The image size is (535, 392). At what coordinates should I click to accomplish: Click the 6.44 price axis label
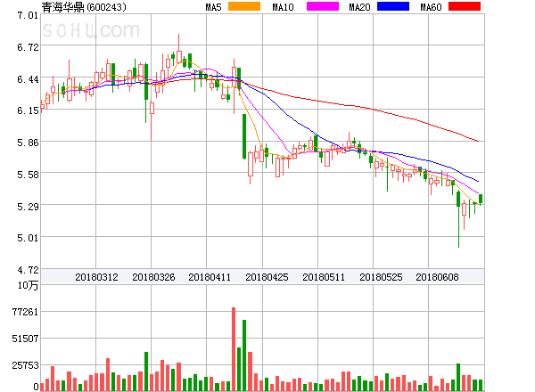28,79
